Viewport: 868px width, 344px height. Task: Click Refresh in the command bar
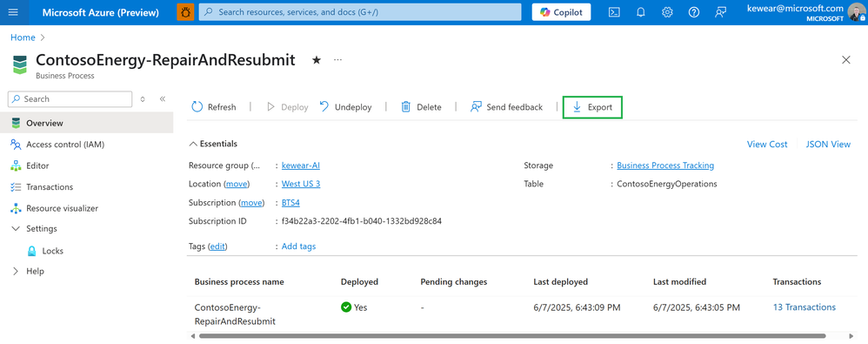pyautogui.click(x=214, y=107)
